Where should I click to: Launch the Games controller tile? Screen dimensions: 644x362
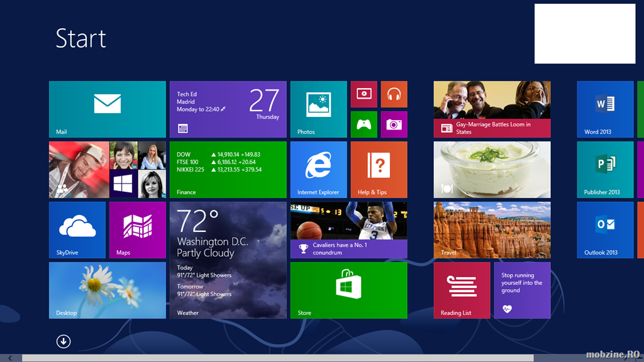364,124
